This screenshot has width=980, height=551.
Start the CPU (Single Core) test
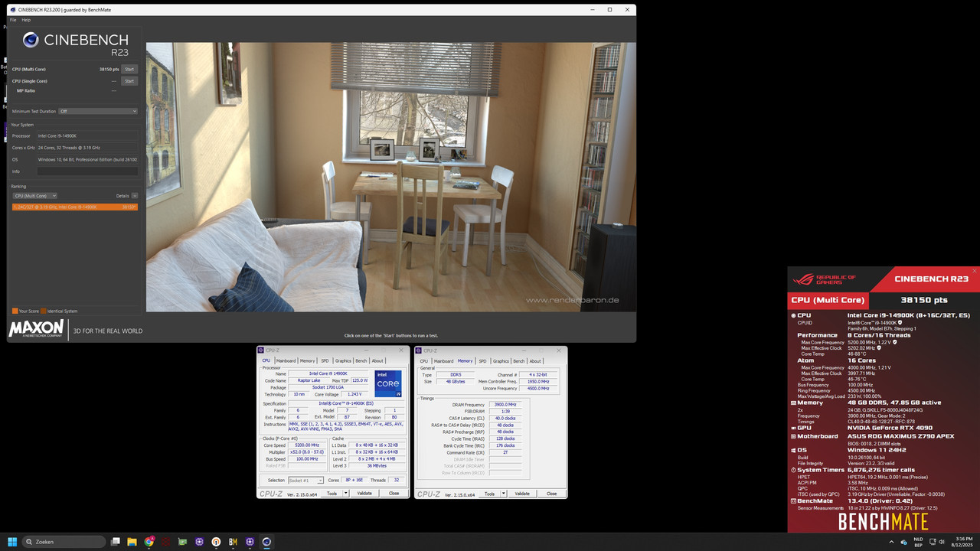coord(129,81)
